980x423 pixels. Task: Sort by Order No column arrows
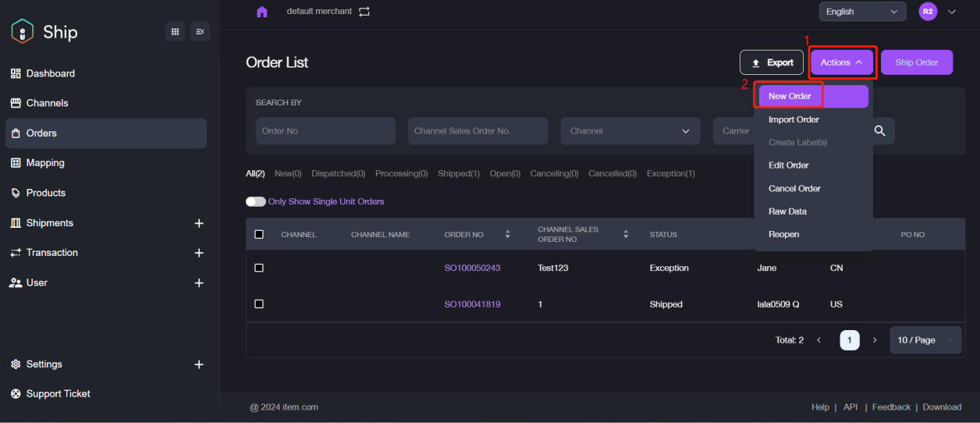[x=508, y=234]
